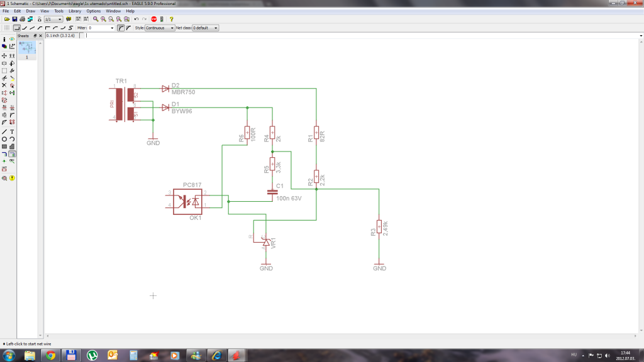Select the Rotate tool

[x=12, y=63]
